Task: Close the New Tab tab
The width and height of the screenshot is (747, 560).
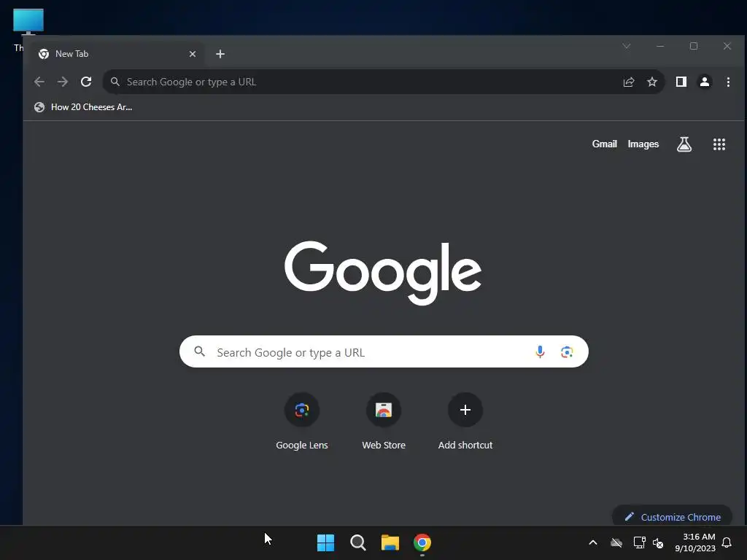Action: (x=193, y=54)
